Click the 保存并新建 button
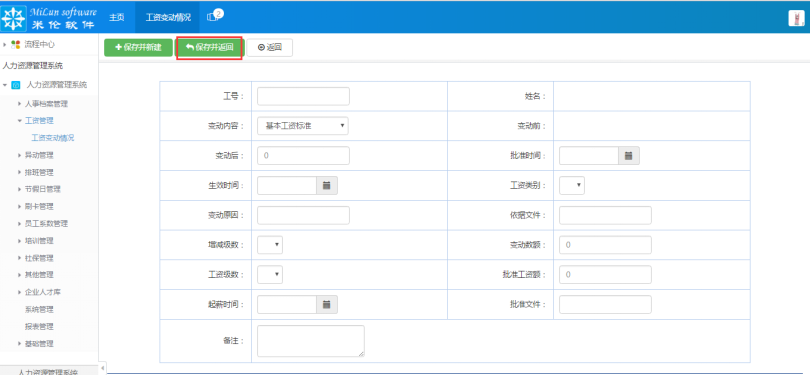Viewport: 810px width, 376px height. click(x=138, y=48)
